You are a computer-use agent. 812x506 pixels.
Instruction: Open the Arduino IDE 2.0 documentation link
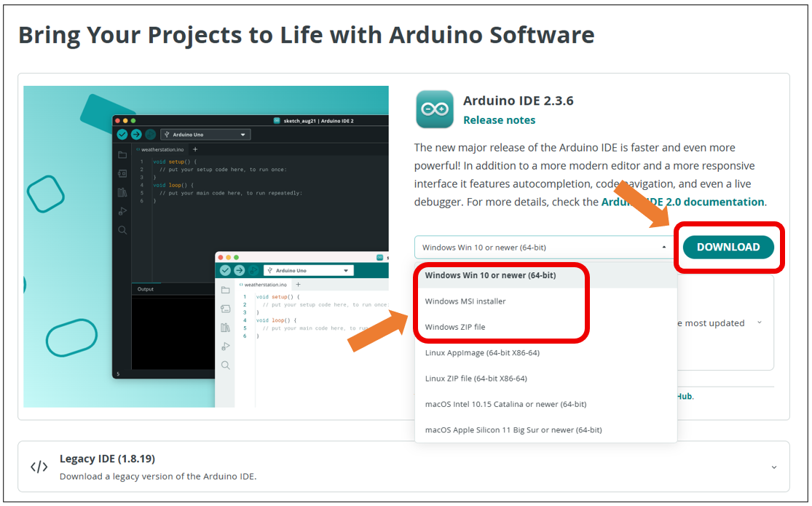(x=682, y=202)
